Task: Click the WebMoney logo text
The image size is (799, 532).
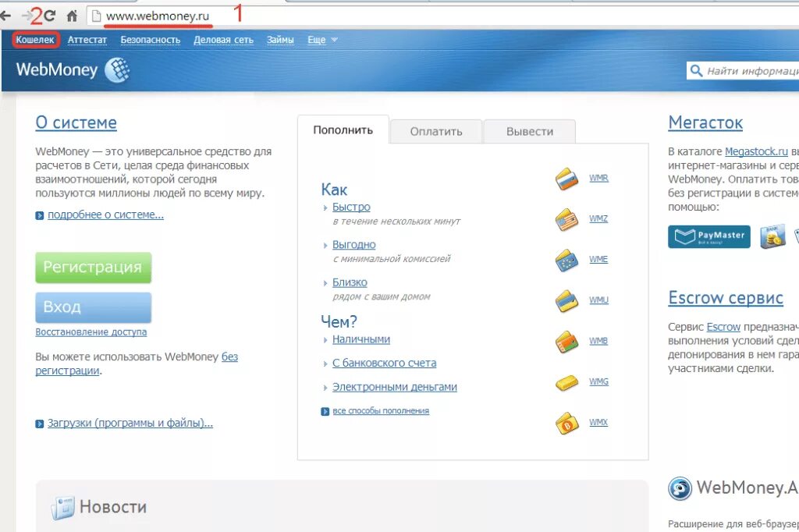Action: pyautogui.click(x=56, y=69)
